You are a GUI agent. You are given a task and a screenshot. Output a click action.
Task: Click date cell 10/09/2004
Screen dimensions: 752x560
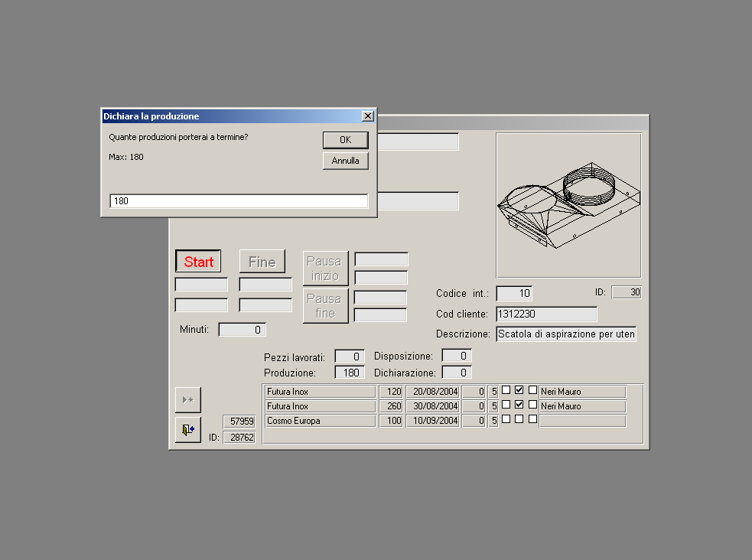point(432,421)
